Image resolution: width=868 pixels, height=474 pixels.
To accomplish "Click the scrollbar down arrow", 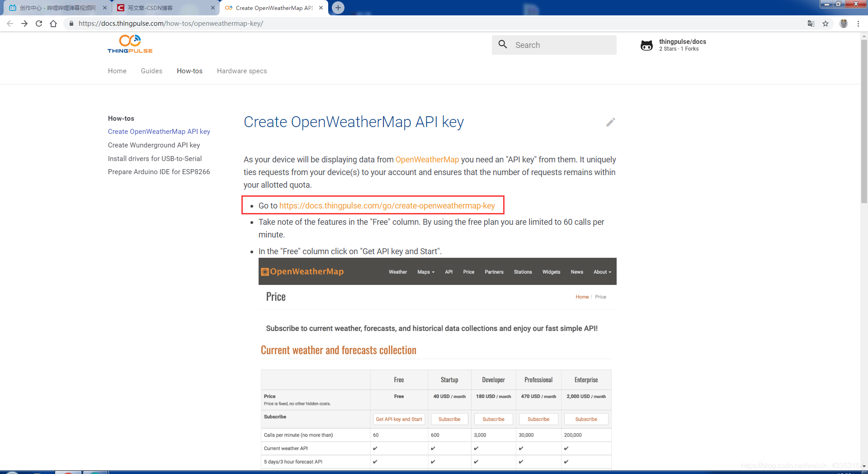I will [864, 466].
